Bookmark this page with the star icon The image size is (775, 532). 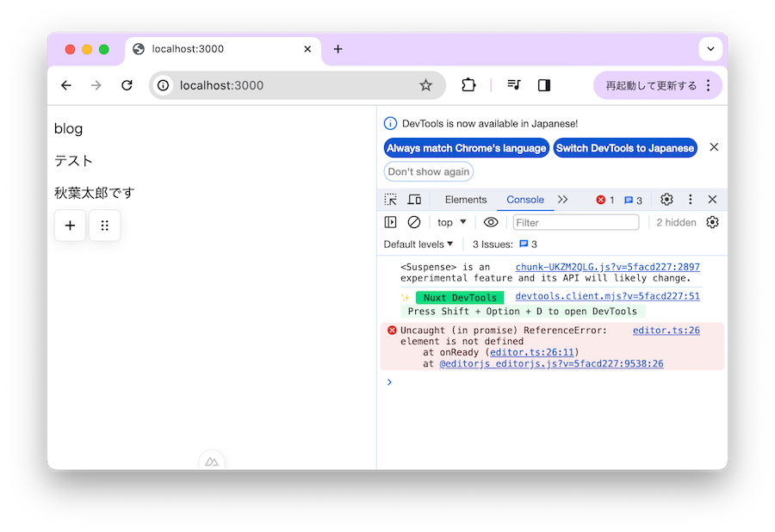(x=425, y=85)
